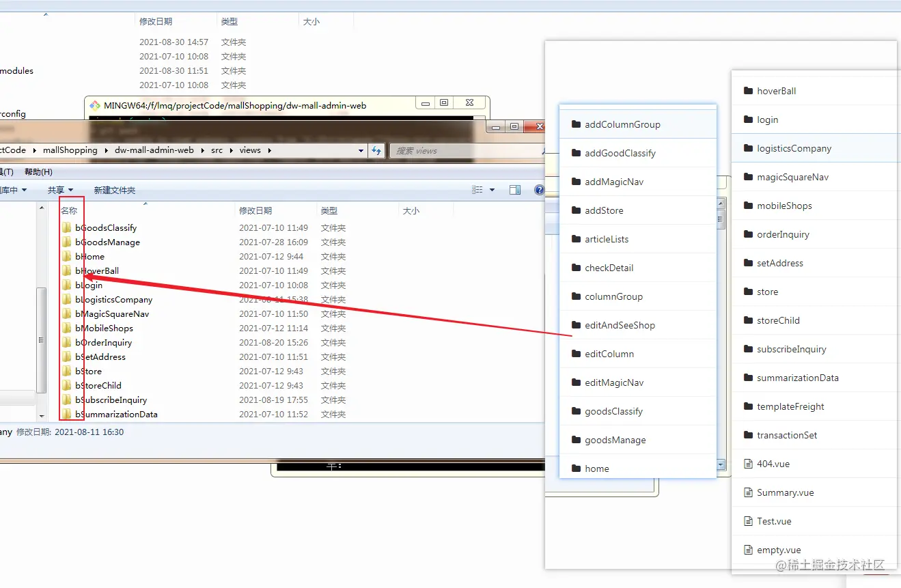The height and width of the screenshot is (588, 901).
Task: Select the folder icon beside bHome
Action: tap(66, 257)
